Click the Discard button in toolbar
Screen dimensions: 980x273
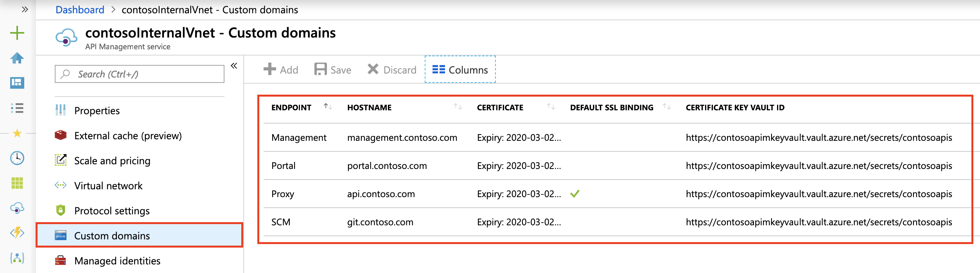click(392, 70)
